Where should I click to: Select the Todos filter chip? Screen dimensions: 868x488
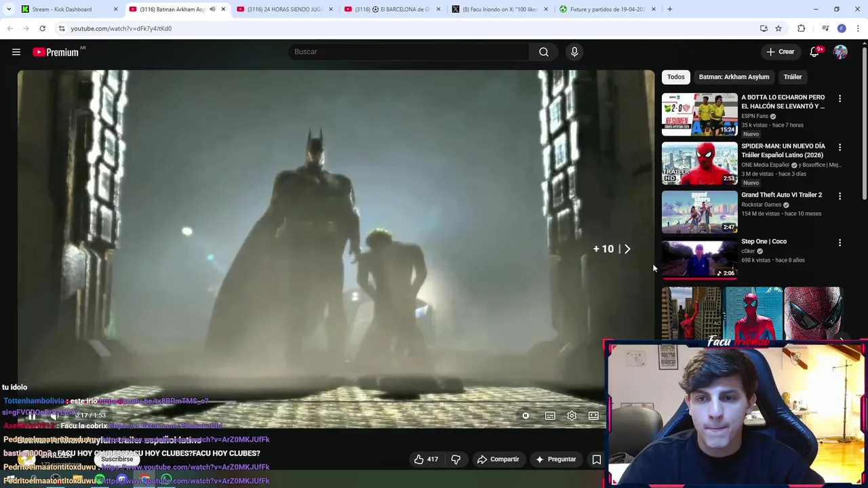pos(676,77)
